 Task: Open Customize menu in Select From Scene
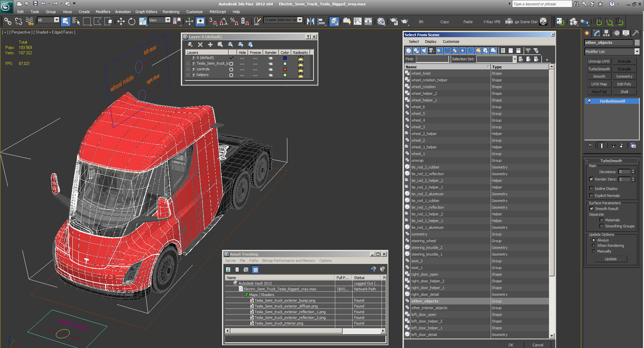point(451,42)
